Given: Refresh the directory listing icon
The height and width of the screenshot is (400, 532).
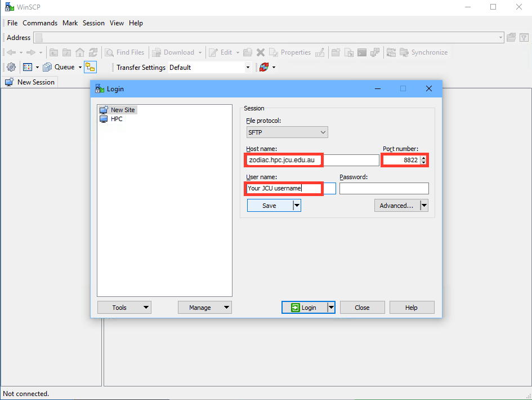Looking at the screenshot, I should 93,52.
